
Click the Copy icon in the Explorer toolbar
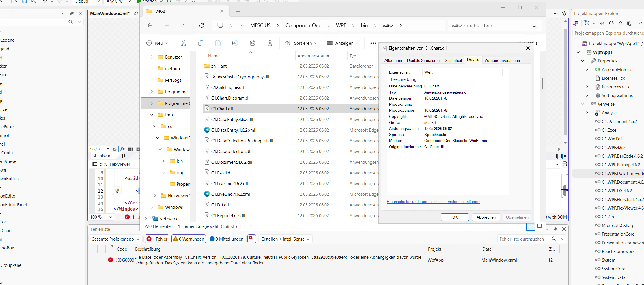(200, 43)
